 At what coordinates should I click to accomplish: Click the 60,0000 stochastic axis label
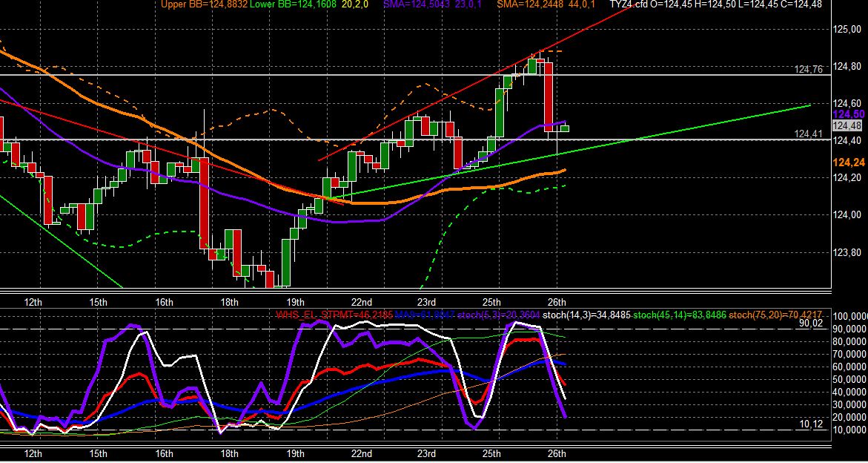click(x=851, y=367)
